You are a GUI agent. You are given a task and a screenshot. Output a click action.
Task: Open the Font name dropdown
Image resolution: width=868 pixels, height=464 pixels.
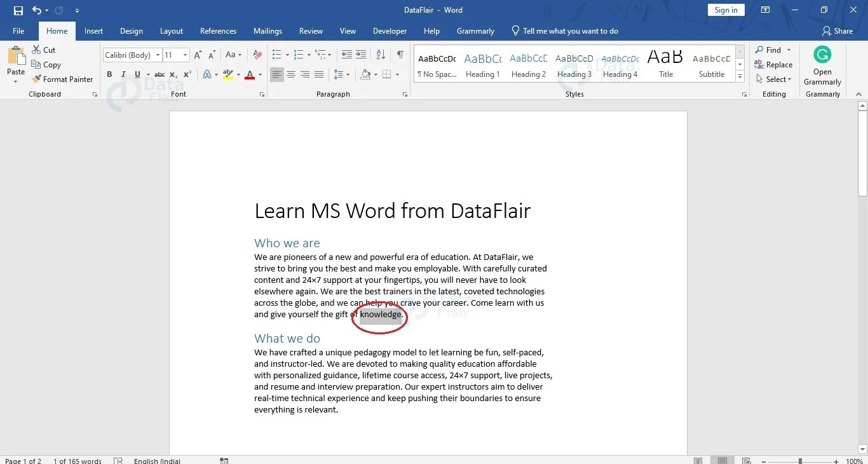point(158,55)
